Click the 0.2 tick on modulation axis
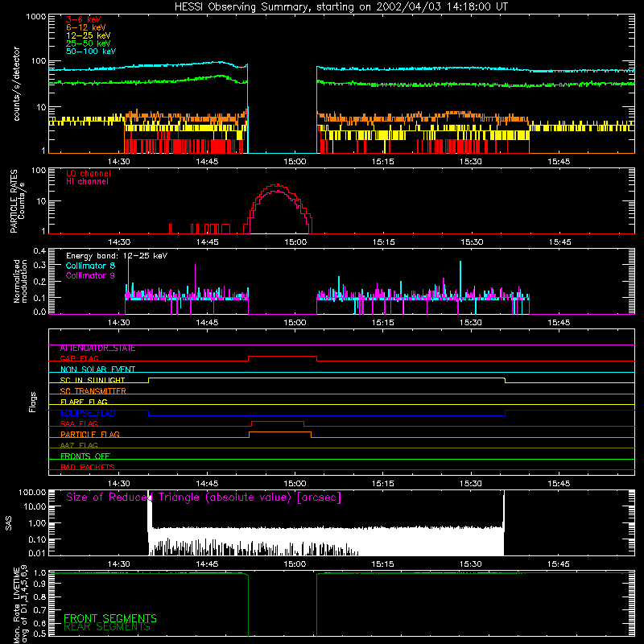This screenshot has width=644, height=644. coord(39,282)
